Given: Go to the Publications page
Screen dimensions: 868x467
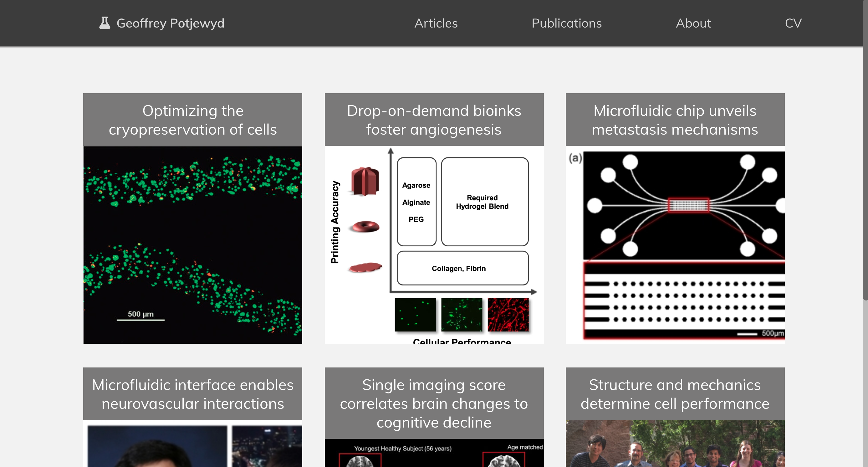Looking at the screenshot, I should pos(566,23).
